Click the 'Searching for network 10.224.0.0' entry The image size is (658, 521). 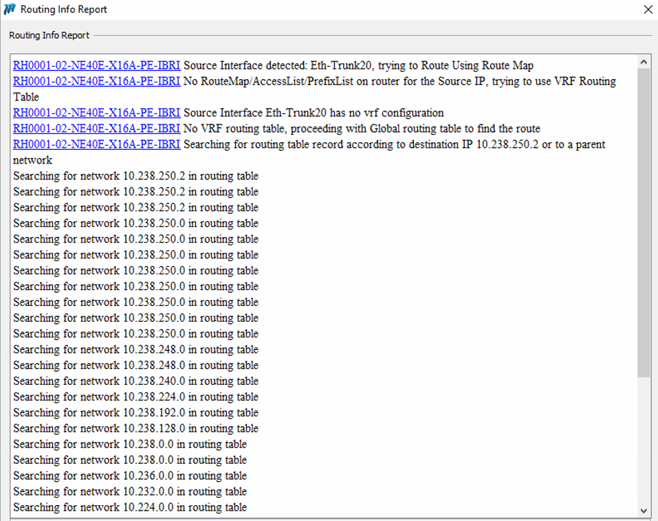point(129,508)
